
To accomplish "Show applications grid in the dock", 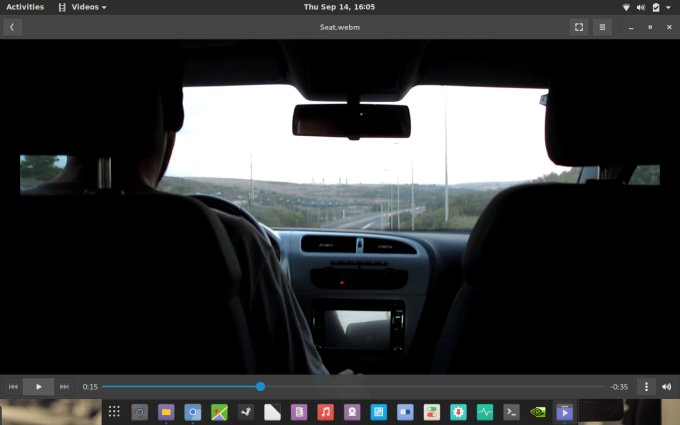I will tap(114, 411).
